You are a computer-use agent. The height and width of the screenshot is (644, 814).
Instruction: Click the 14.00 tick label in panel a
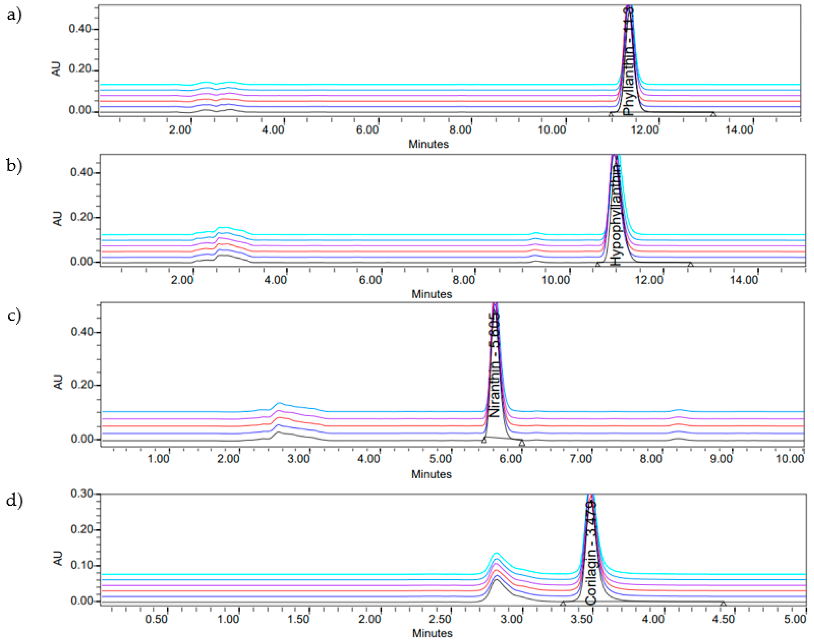(x=739, y=130)
